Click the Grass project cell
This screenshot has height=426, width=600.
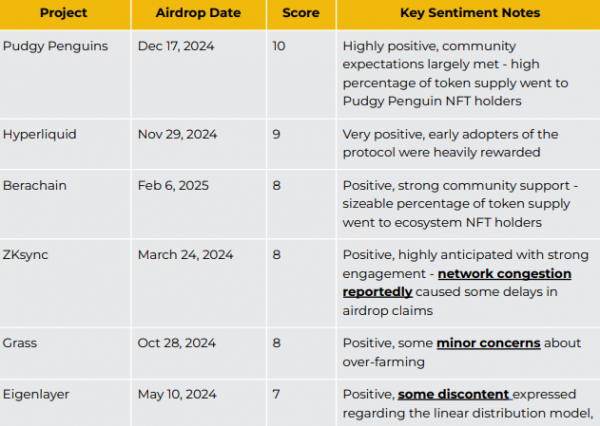click(65, 353)
